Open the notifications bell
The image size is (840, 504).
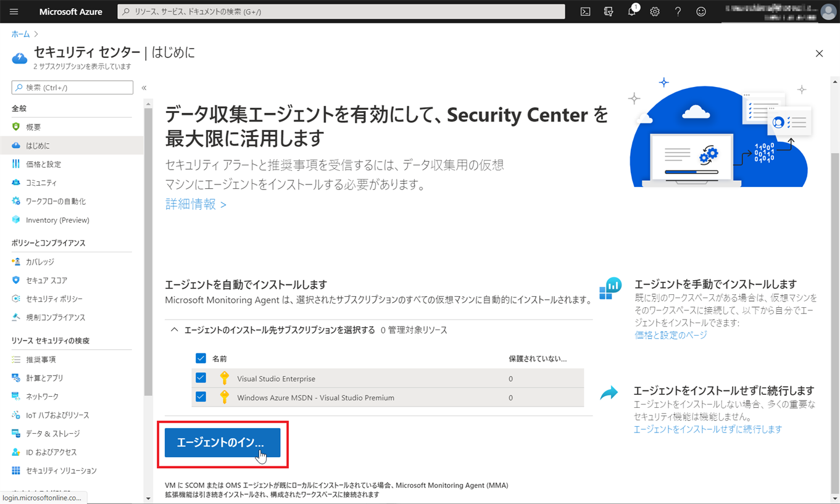[x=631, y=12]
